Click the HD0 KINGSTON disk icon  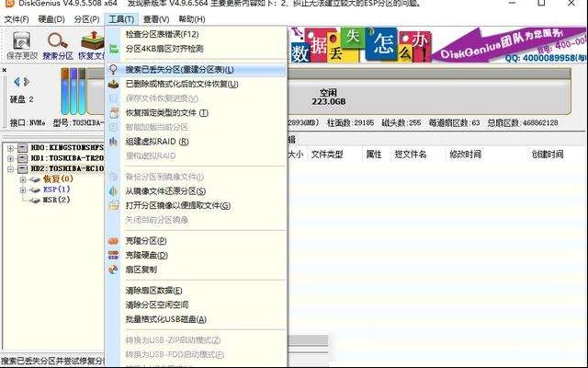click(22, 147)
